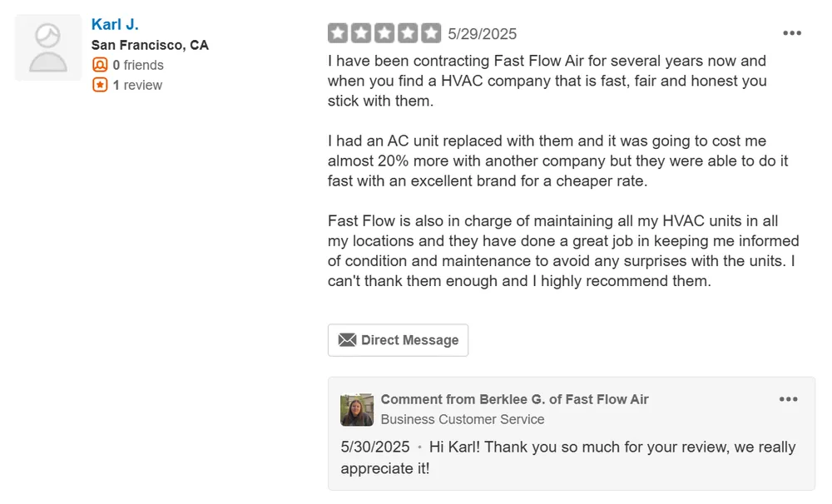
Task: Click the comment date 5/30/2025
Action: tap(375, 447)
